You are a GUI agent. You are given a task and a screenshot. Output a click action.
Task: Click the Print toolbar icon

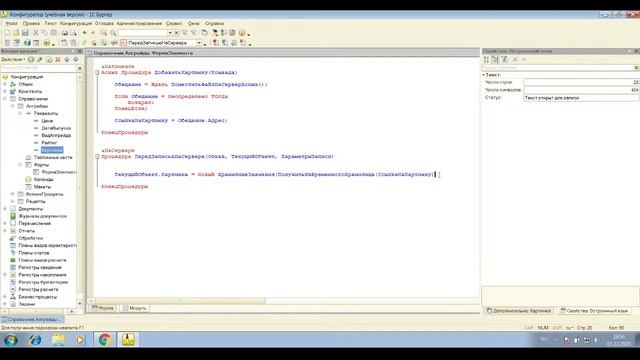click(64, 33)
